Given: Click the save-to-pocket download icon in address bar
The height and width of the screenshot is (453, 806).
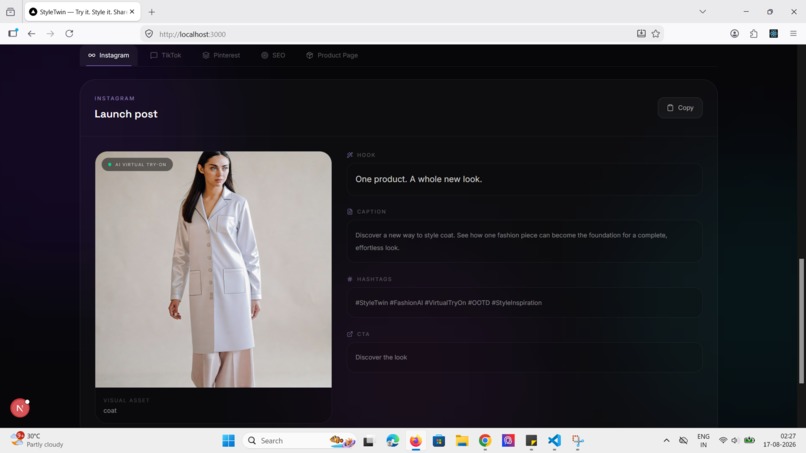Looking at the screenshot, I should pyautogui.click(x=641, y=33).
